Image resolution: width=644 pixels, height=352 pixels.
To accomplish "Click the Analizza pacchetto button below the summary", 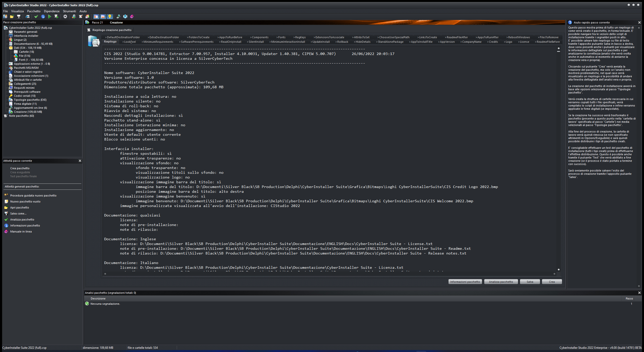I will (x=501, y=282).
